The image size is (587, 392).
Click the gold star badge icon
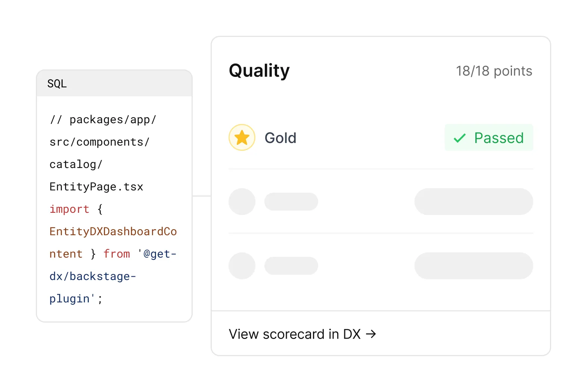pyautogui.click(x=242, y=137)
